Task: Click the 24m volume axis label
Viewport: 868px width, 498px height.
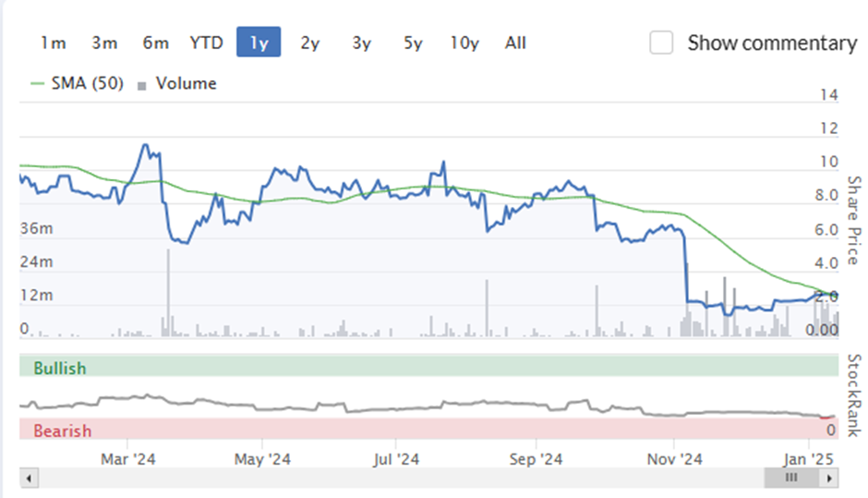Action: pos(37,261)
